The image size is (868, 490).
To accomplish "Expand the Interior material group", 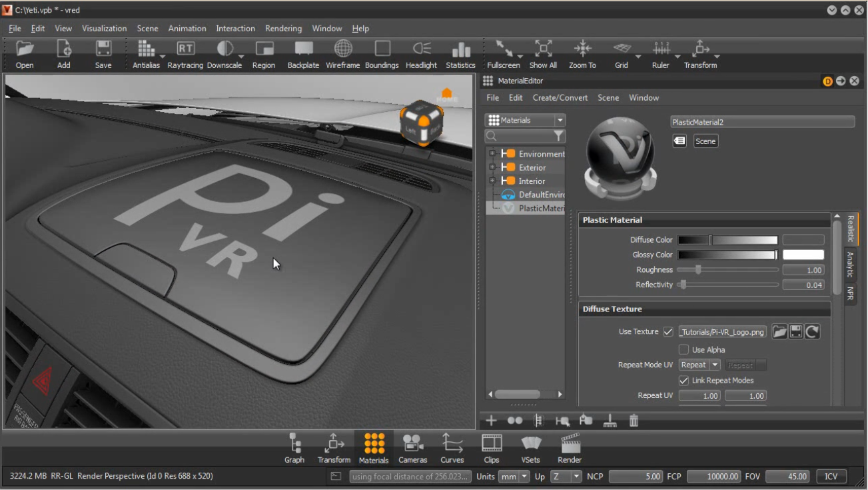I will point(492,181).
